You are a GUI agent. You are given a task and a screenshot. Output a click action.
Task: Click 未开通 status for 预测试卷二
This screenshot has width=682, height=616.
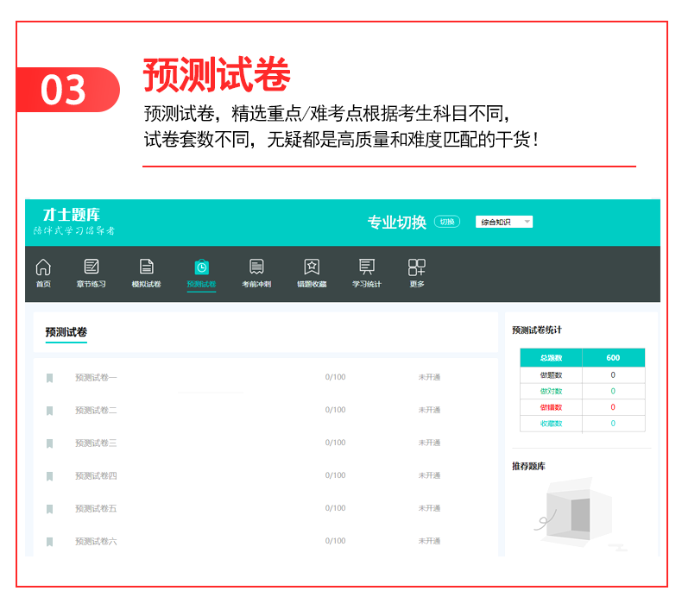pos(429,410)
